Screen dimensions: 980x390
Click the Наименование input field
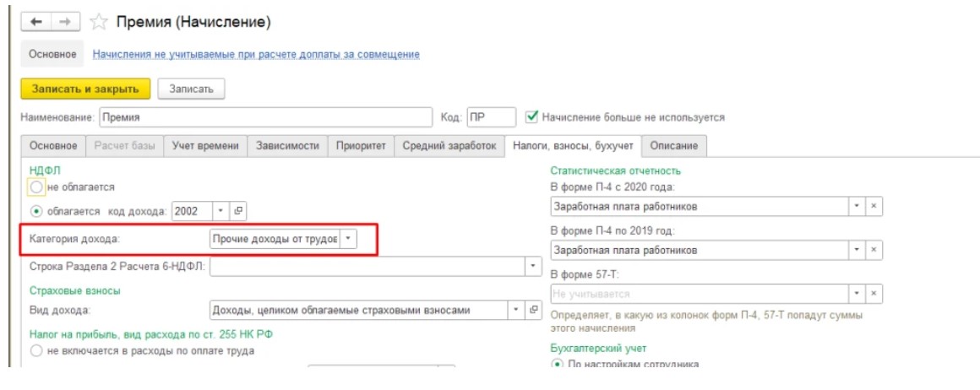tap(266, 117)
